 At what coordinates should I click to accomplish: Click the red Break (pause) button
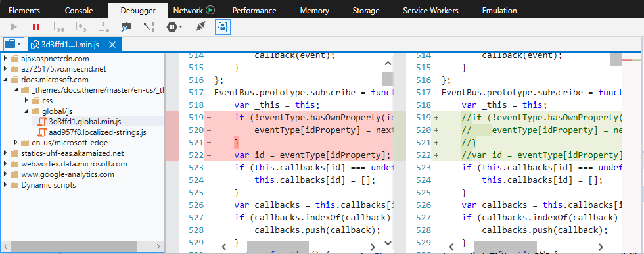coord(35,27)
